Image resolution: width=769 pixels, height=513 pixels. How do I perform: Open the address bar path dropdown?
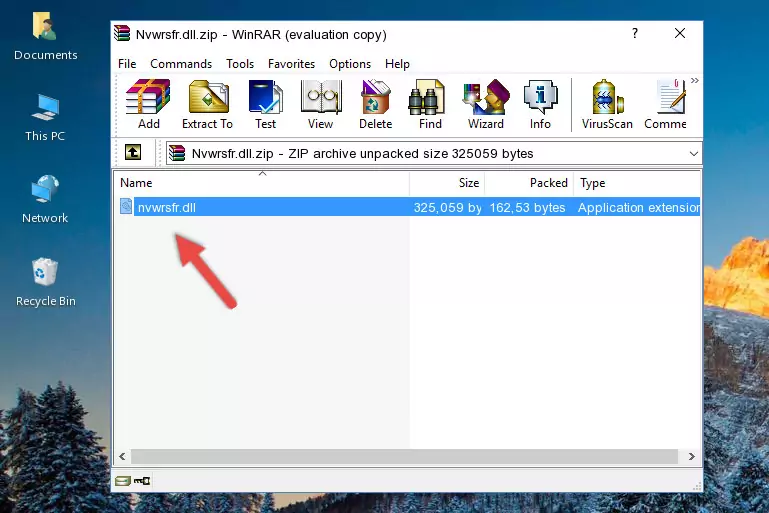coord(693,154)
